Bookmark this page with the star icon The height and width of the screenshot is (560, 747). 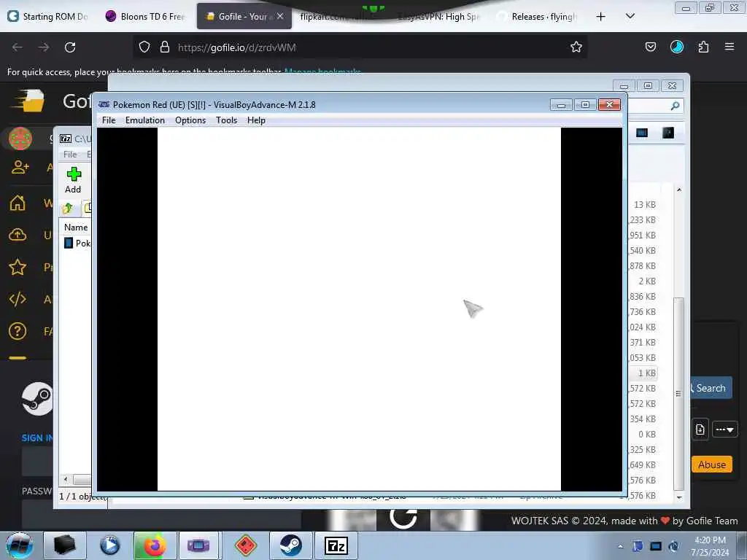(576, 47)
